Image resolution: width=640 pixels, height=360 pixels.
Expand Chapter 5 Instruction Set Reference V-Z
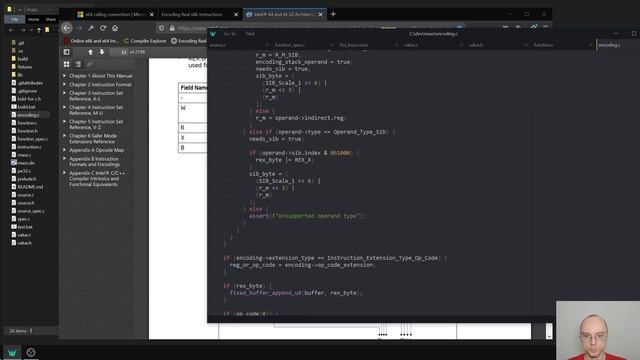[64, 122]
